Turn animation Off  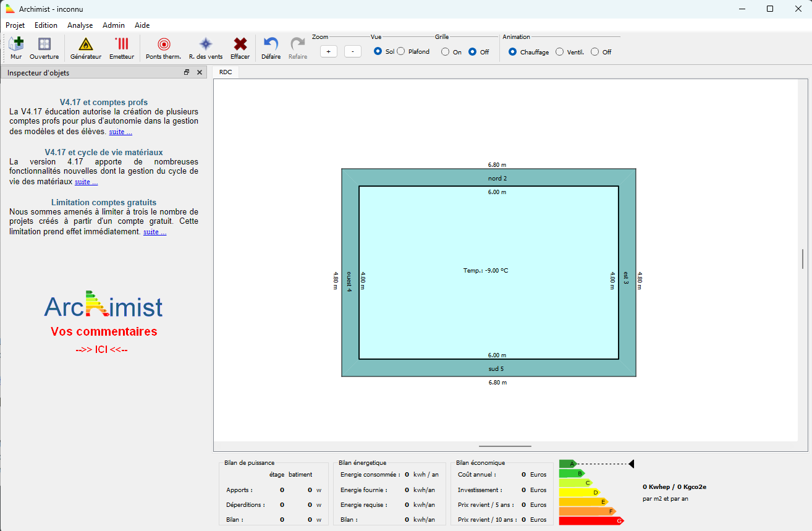pos(595,52)
